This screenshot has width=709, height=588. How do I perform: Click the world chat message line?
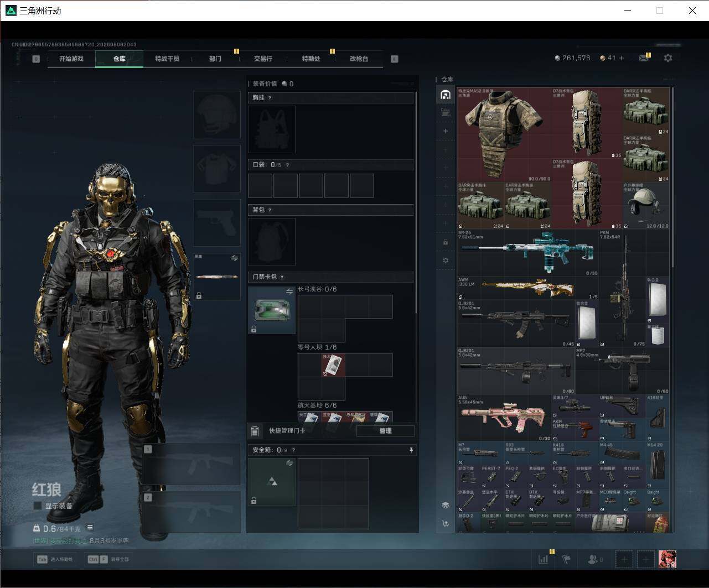(81, 541)
